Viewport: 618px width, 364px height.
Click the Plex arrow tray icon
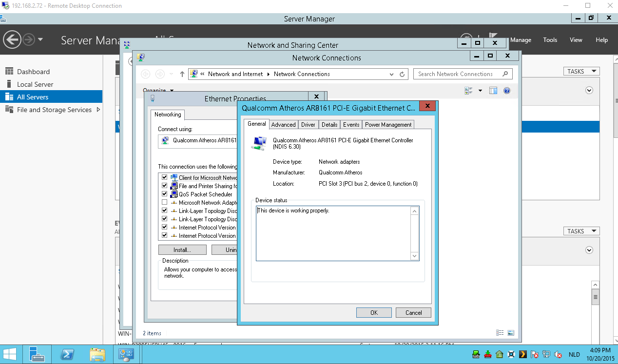point(523,355)
